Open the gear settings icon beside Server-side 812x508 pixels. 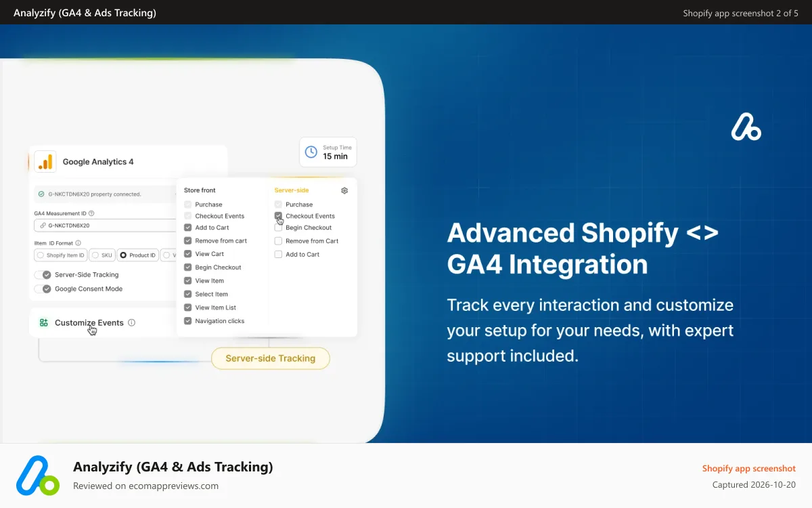click(x=344, y=190)
